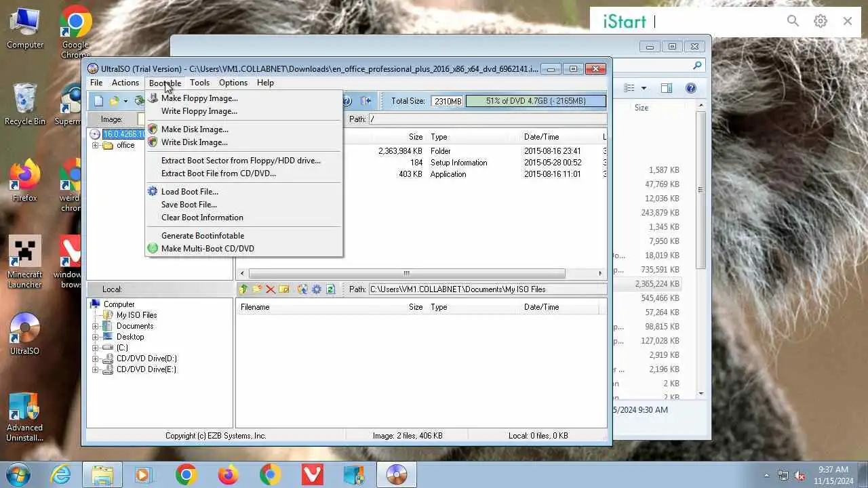Click the red delete icon in Local toolbar
Viewport: 868px width, 488px height.
(x=271, y=289)
